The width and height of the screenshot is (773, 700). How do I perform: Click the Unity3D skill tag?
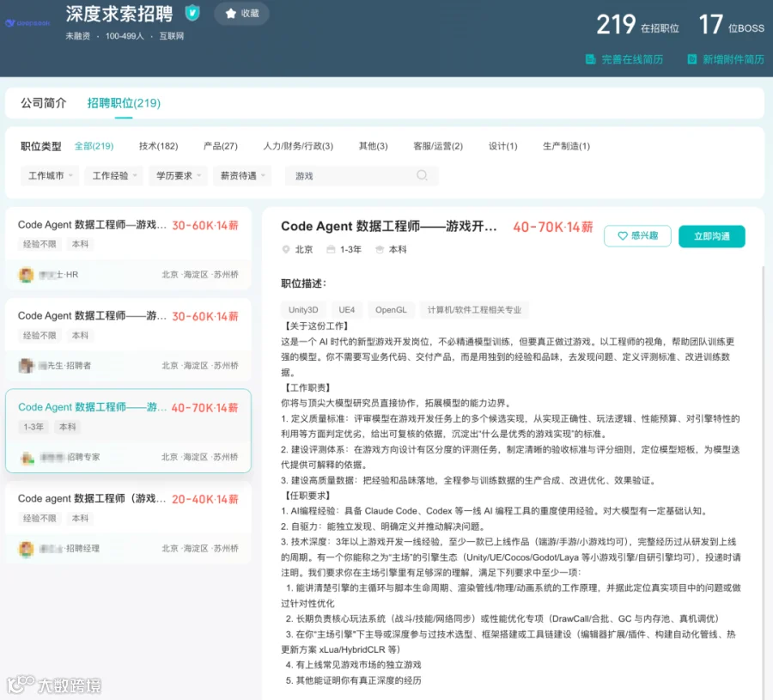click(x=303, y=309)
